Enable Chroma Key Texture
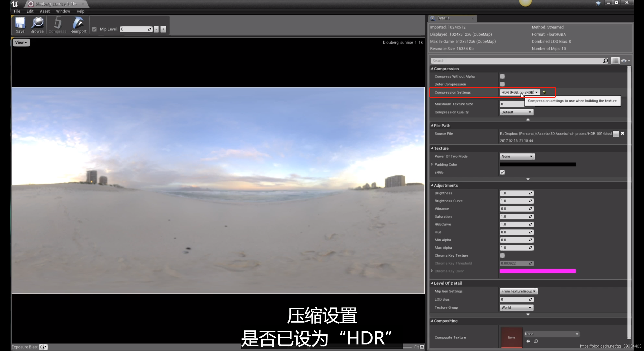This screenshot has width=644, height=351. (x=502, y=255)
